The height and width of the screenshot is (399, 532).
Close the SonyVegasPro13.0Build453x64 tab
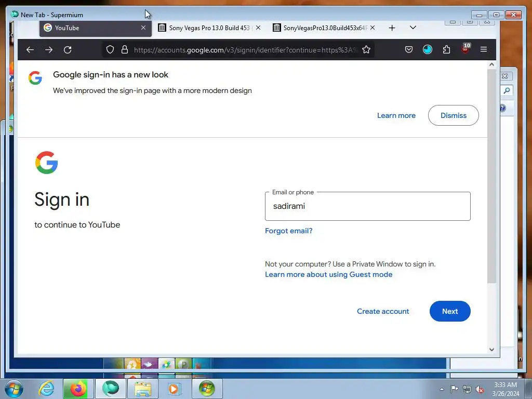point(373,28)
